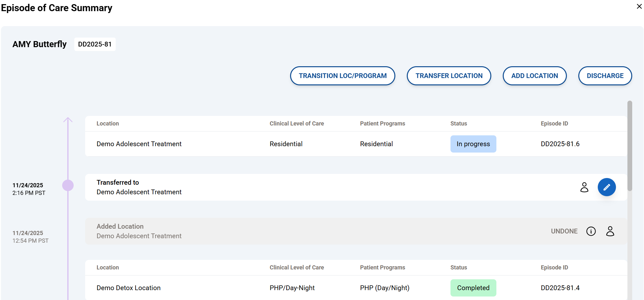Click user icon in Transferred to row
The image size is (644, 300).
click(x=584, y=187)
